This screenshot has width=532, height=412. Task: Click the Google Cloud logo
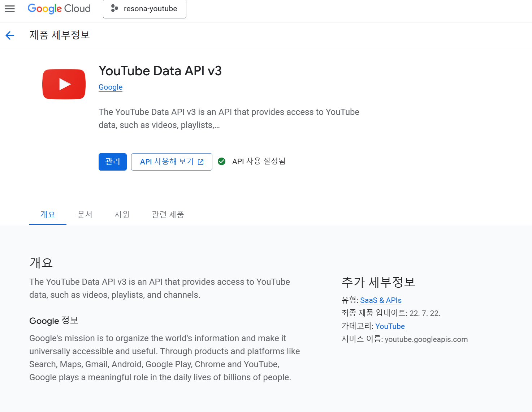pos(59,9)
